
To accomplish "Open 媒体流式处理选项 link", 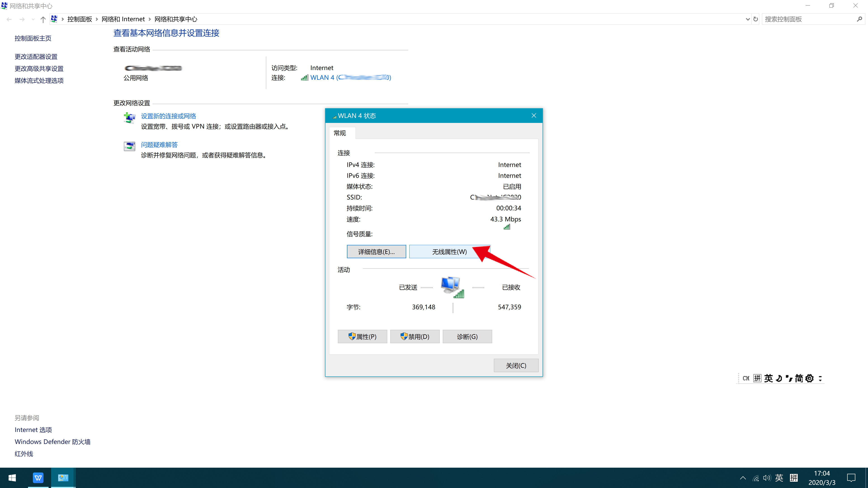I will [39, 80].
